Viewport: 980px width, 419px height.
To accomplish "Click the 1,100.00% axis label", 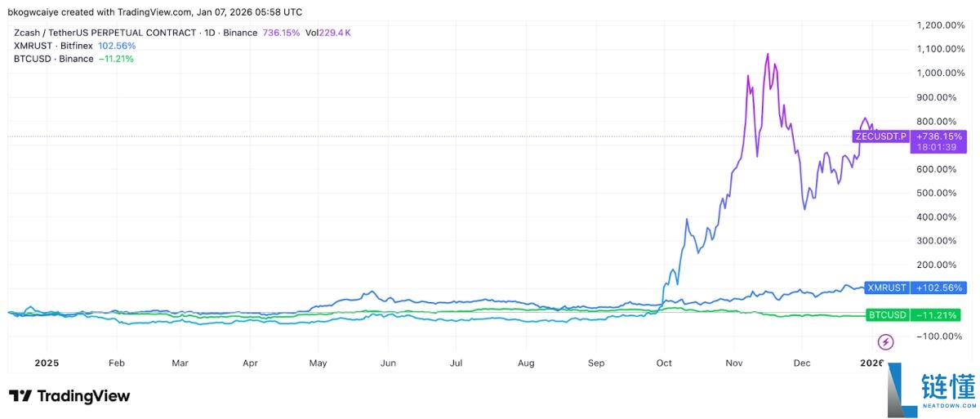I will coord(942,48).
